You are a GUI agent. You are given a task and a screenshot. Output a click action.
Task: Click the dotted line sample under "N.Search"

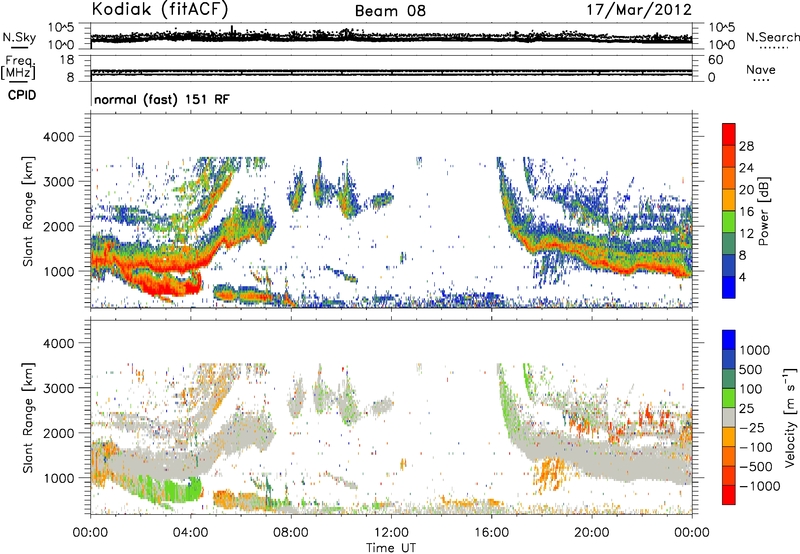(x=774, y=49)
